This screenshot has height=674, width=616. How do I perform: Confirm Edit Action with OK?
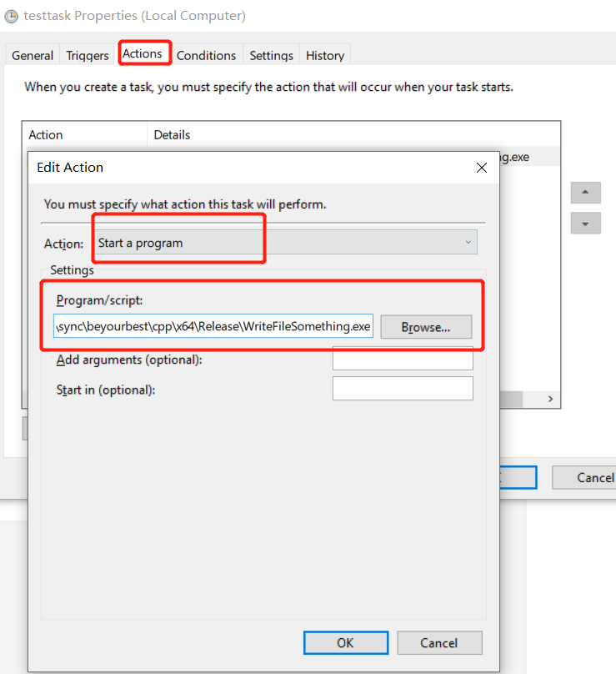coord(346,643)
